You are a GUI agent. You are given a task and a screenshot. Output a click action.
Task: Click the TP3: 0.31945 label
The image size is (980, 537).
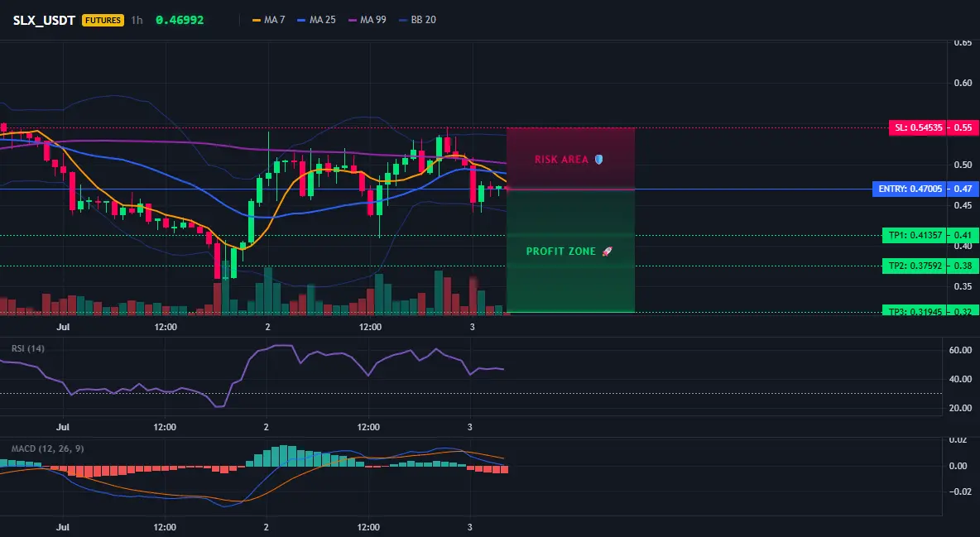(x=914, y=310)
